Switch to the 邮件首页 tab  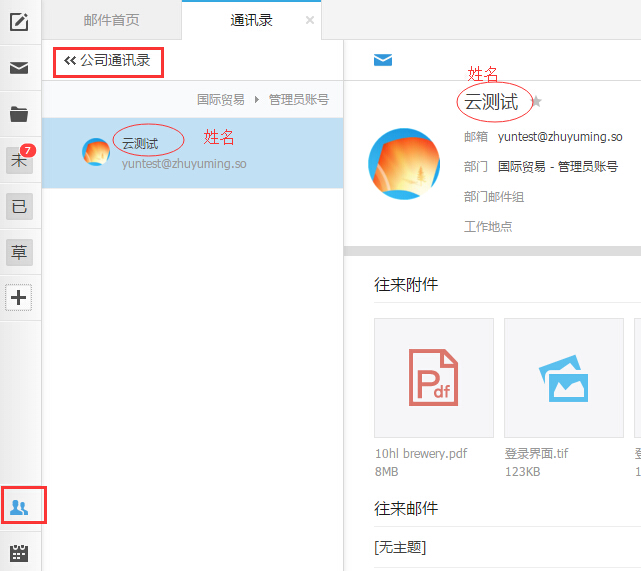111,20
